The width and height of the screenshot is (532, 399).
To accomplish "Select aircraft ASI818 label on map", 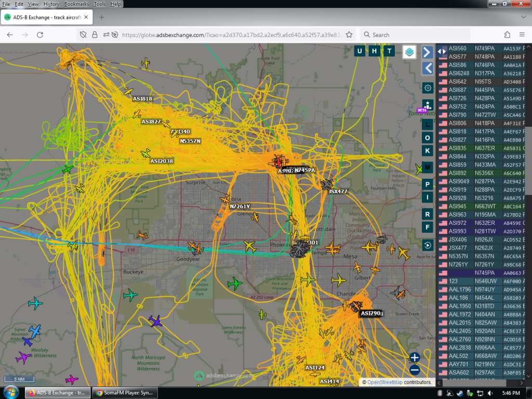I will point(142,99).
